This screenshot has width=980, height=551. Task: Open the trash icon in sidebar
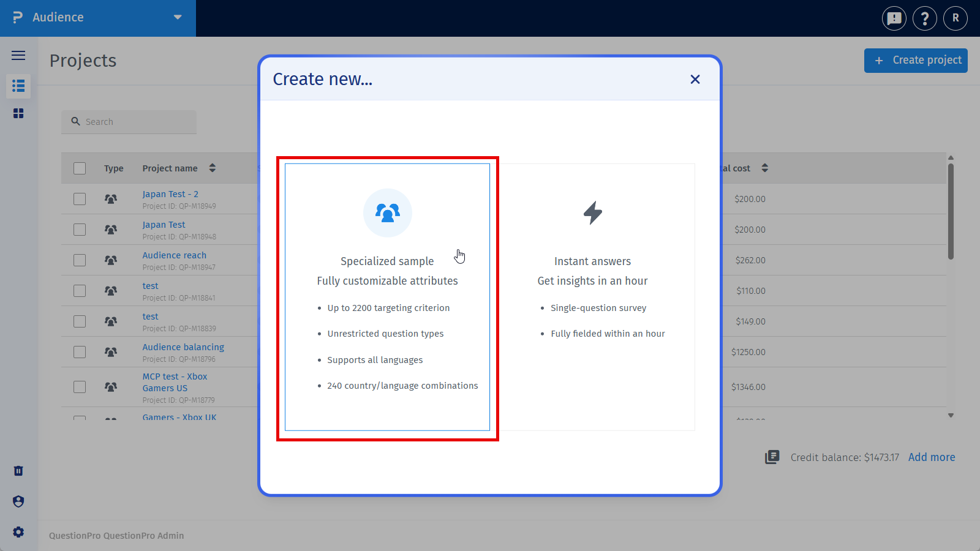(18, 471)
